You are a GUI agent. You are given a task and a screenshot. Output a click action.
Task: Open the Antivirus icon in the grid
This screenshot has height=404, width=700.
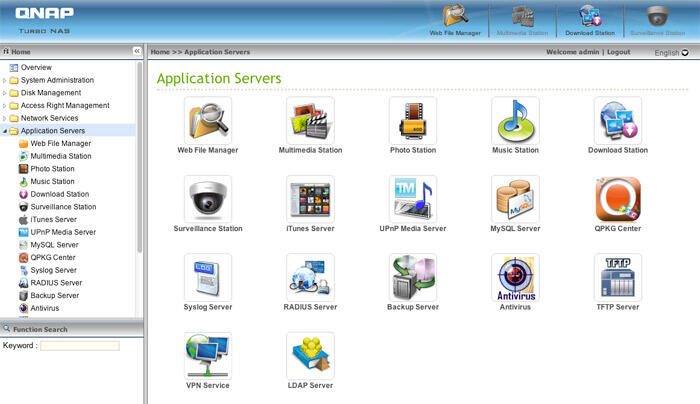click(515, 277)
